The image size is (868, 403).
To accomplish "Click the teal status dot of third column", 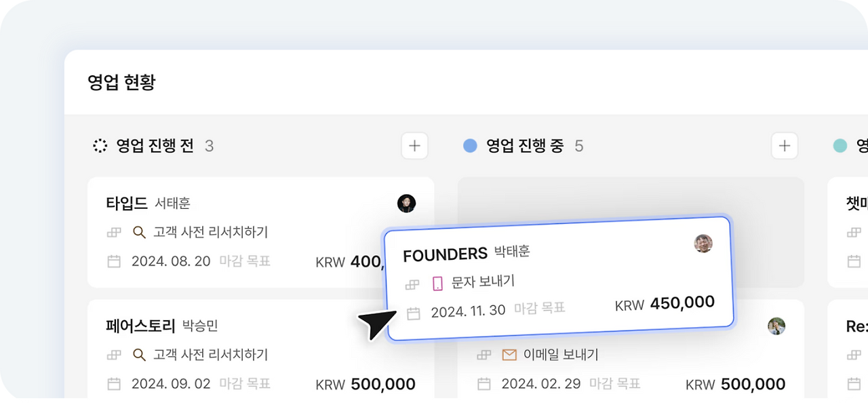I will (840, 146).
